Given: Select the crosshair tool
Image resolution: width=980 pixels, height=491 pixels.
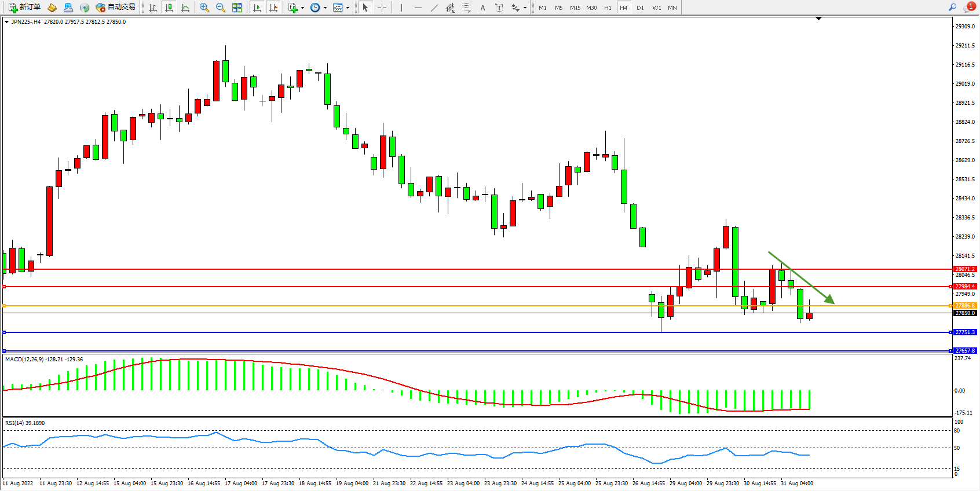Looking at the screenshot, I should (382, 8).
